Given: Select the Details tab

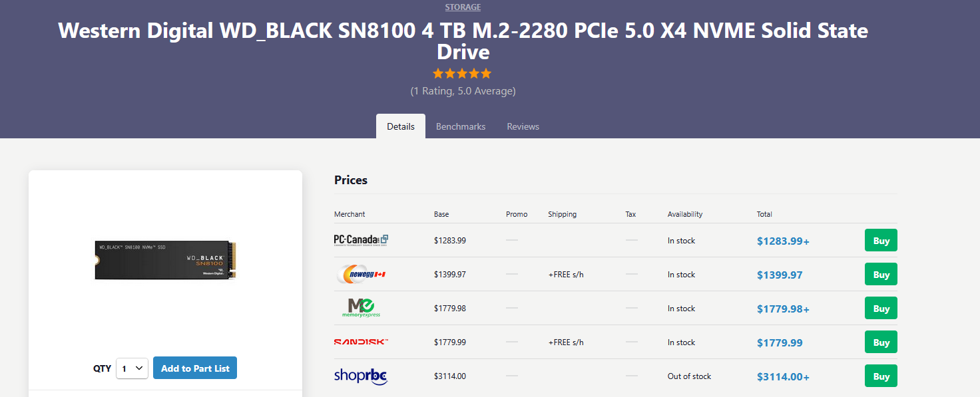Looking at the screenshot, I should pos(401,126).
